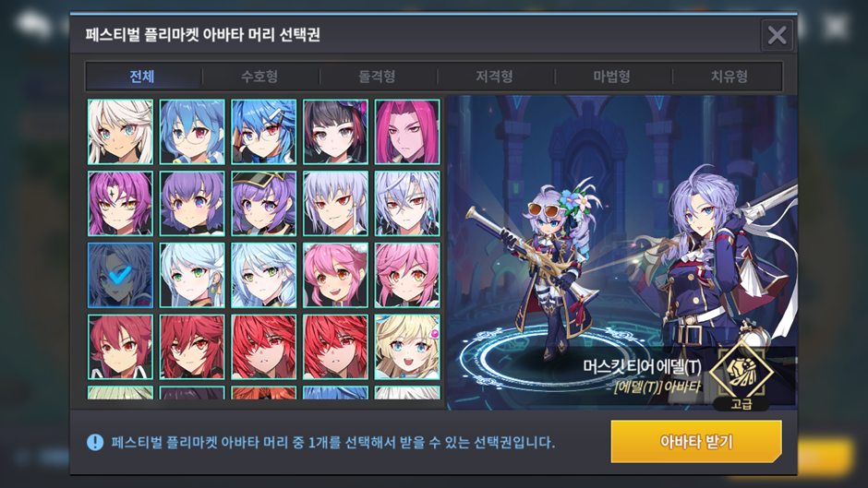The height and width of the screenshot is (488, 868).
Task: Click the blue exclamation info icon
Action: [x=95, y=442]
